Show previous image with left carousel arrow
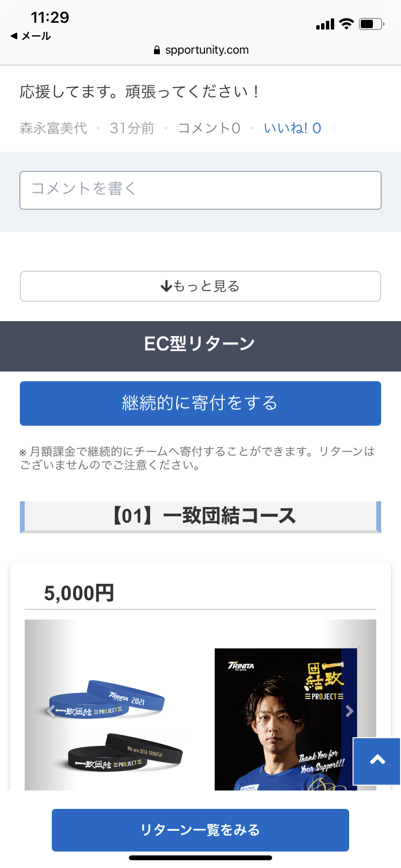Image resolution: width=401 pixels, height=868 pixels. coord(51,711)
